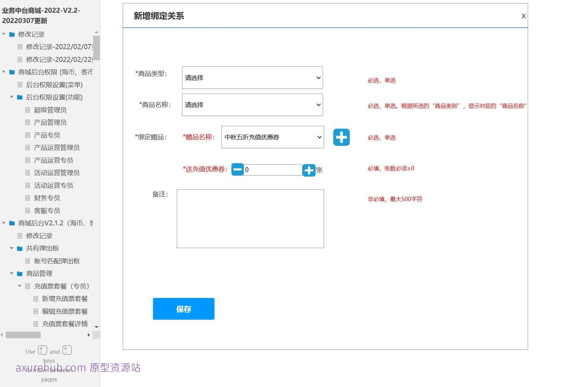Click the plus stepper to increase coupon count

pyautogui.click(x=309, y=170)
